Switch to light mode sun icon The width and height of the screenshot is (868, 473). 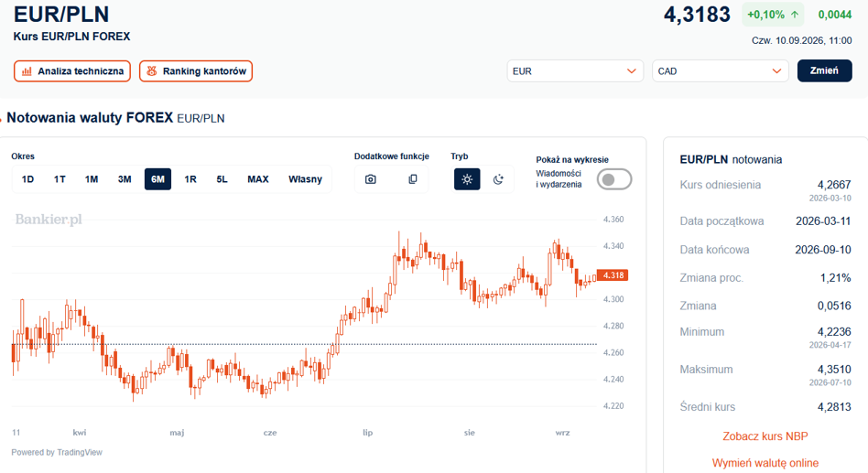tap(467, 179)
